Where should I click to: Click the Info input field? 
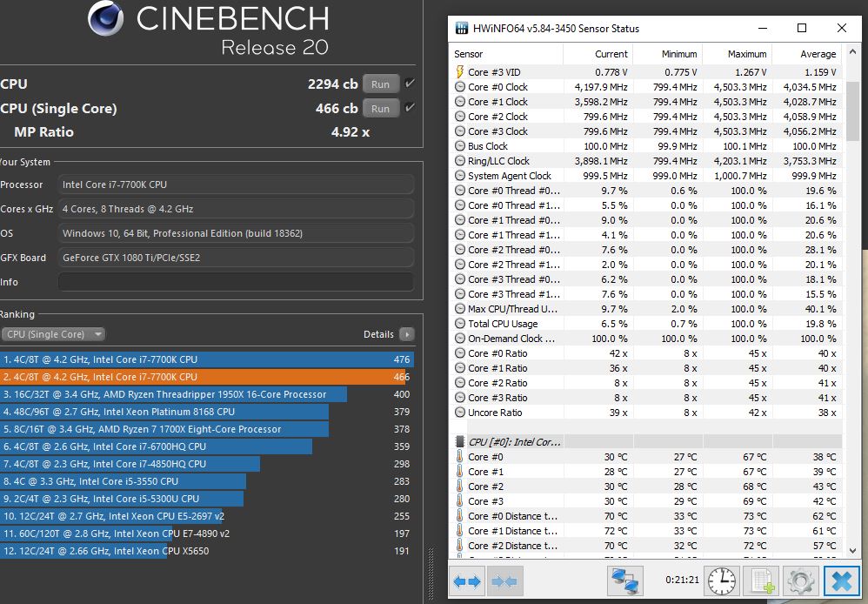tap(236, 282)
